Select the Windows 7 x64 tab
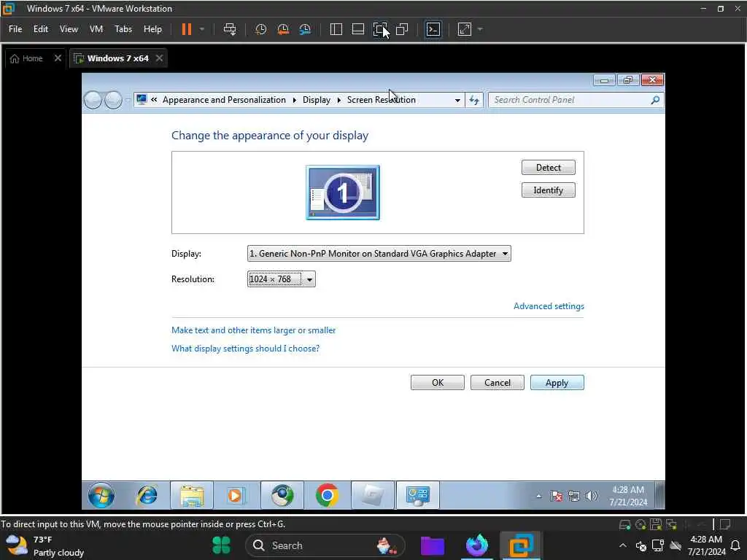Screen dimensions: 747x560 112,58
